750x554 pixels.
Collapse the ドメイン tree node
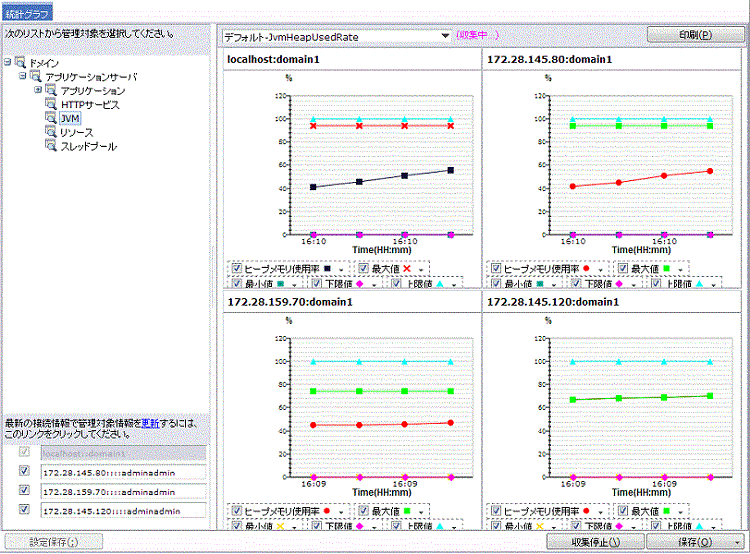click(x=8, y=62)
